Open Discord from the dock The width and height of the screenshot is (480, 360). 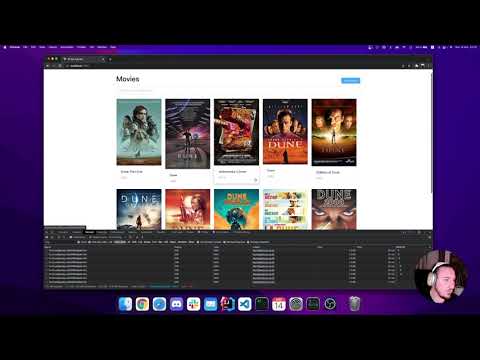point(176,304)
